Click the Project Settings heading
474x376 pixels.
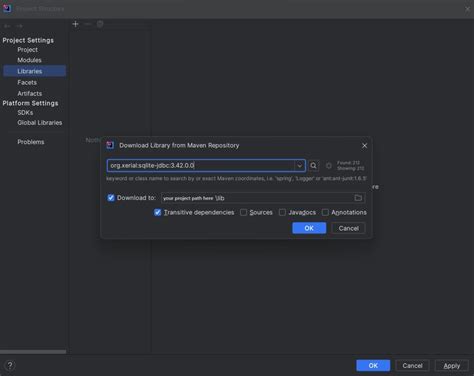pyautogui.click(x=28, y=40)
